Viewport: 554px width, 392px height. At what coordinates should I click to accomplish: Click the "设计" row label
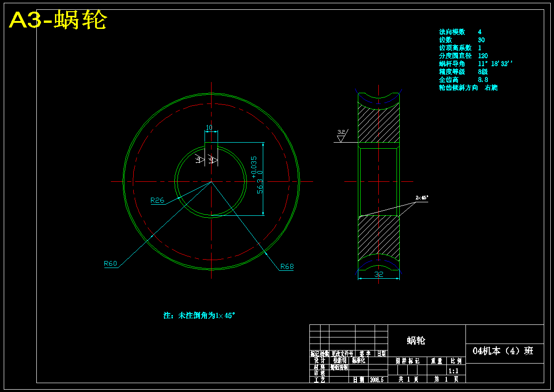319,361
